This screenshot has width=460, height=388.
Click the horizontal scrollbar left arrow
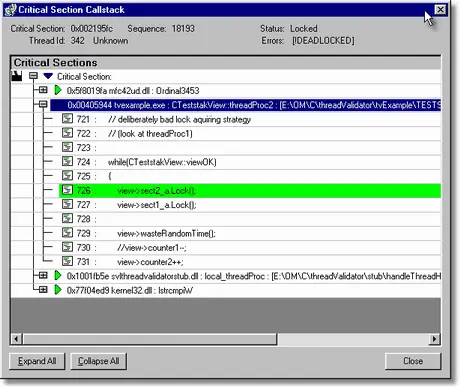pos(16,339)
